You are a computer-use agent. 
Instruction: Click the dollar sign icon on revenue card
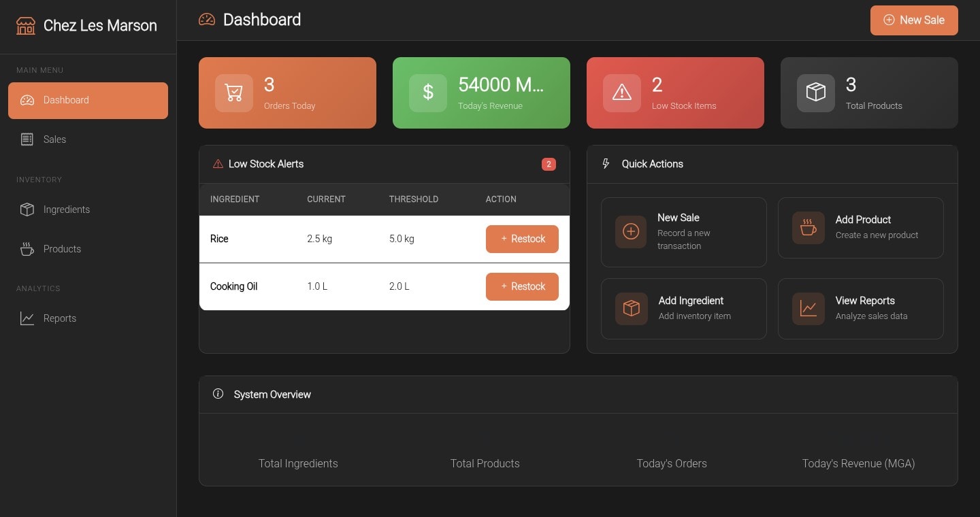(428, 93)
